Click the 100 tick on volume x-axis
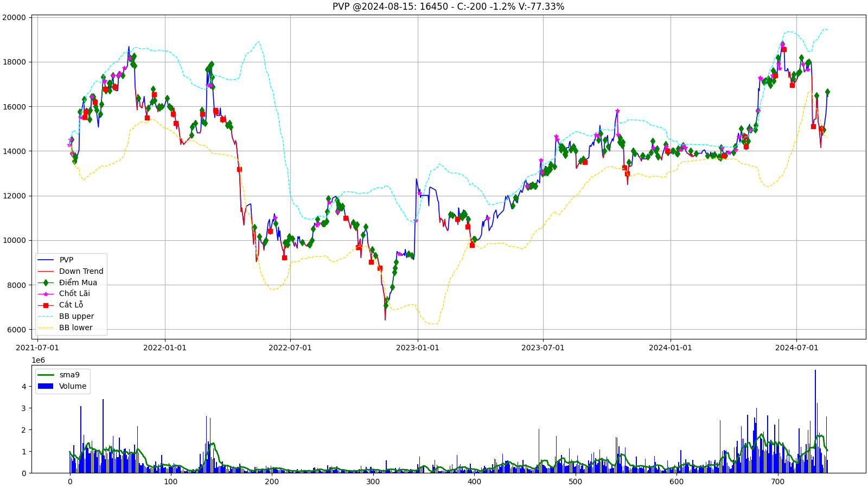Screen dimensions: 868x488 pos(171,481)
